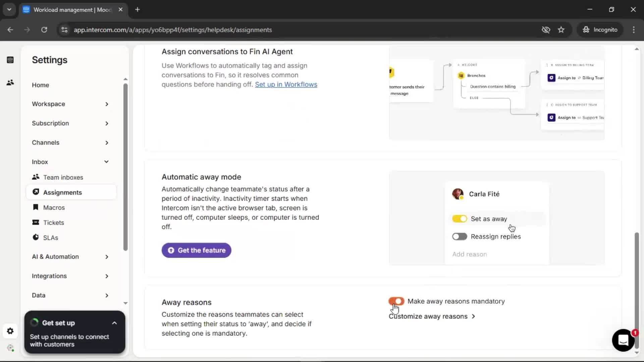Click the SLAs clock icon
The width and height of the screenshot is (644, 362).
point(36,237)
